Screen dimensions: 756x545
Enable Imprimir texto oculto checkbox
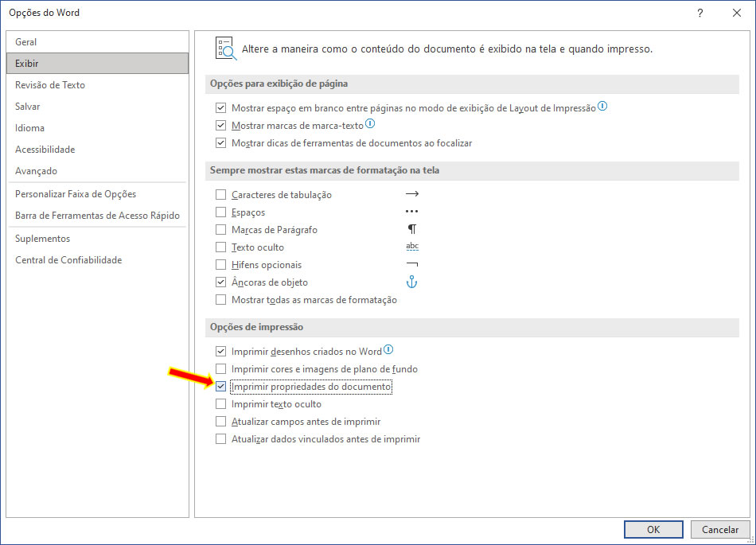(220, 404)
